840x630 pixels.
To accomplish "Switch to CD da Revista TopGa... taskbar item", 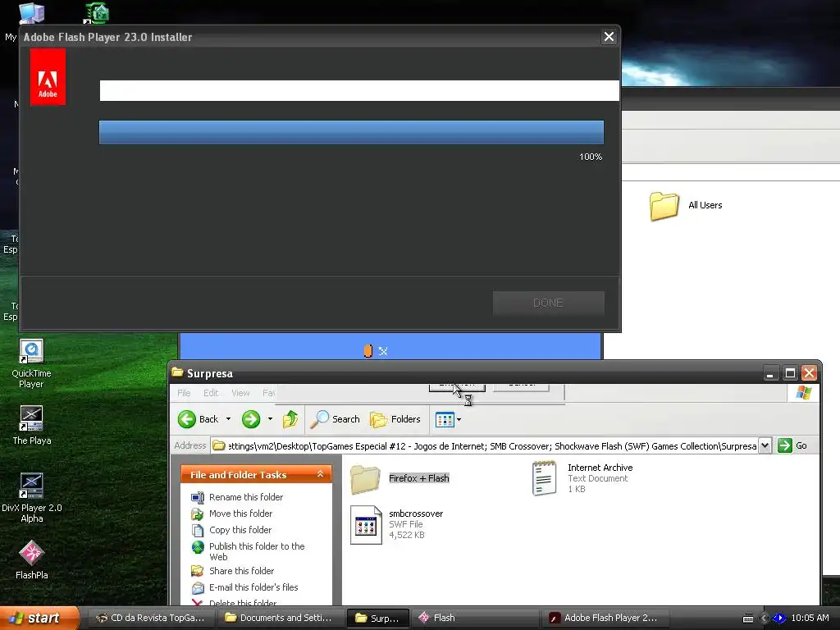I will click(x=150, y=618).
